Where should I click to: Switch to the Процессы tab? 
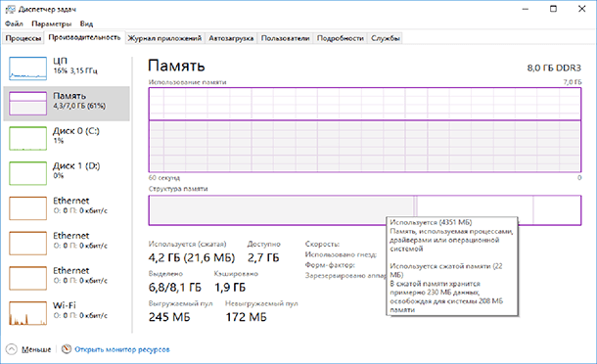click(23, 38)
